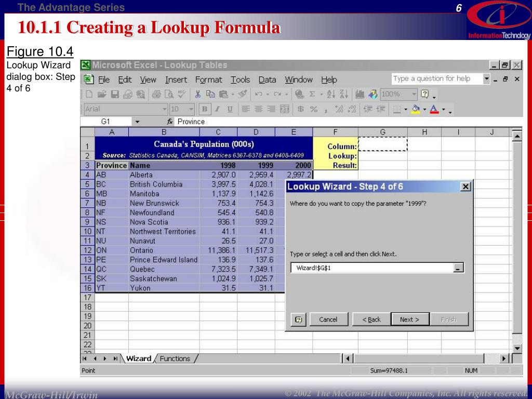The width and height of the screenshot is (532, 399).
Task: Toggle Italic formatting
Action: click(x=217, y=109)
